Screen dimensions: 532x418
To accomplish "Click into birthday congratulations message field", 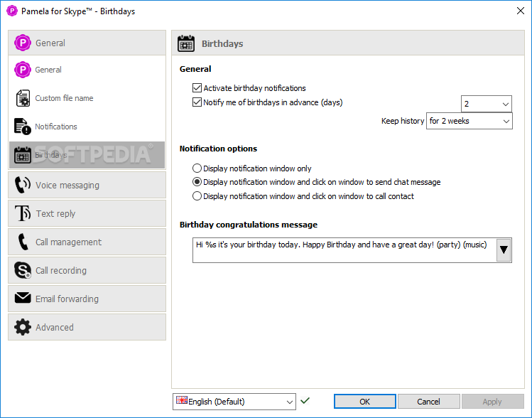I will [x=344, y=250].
